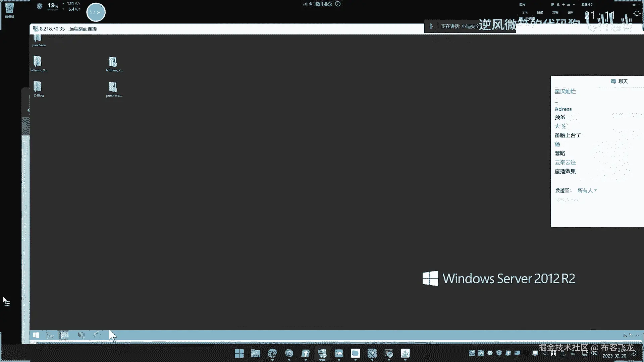The height and width of the screenshot is (362, 644).
Task: Select the purchase zip archive icon
Action: point(113,87)
